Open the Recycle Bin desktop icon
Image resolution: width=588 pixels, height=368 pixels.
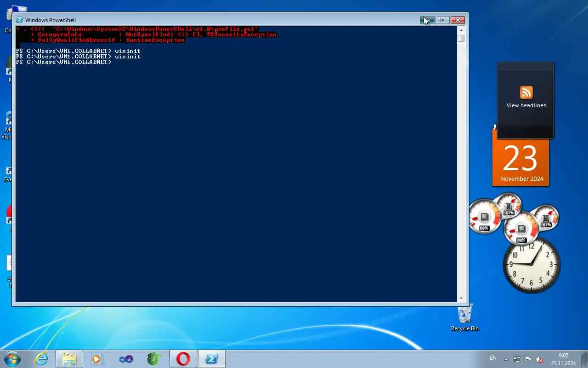point(465,317)
